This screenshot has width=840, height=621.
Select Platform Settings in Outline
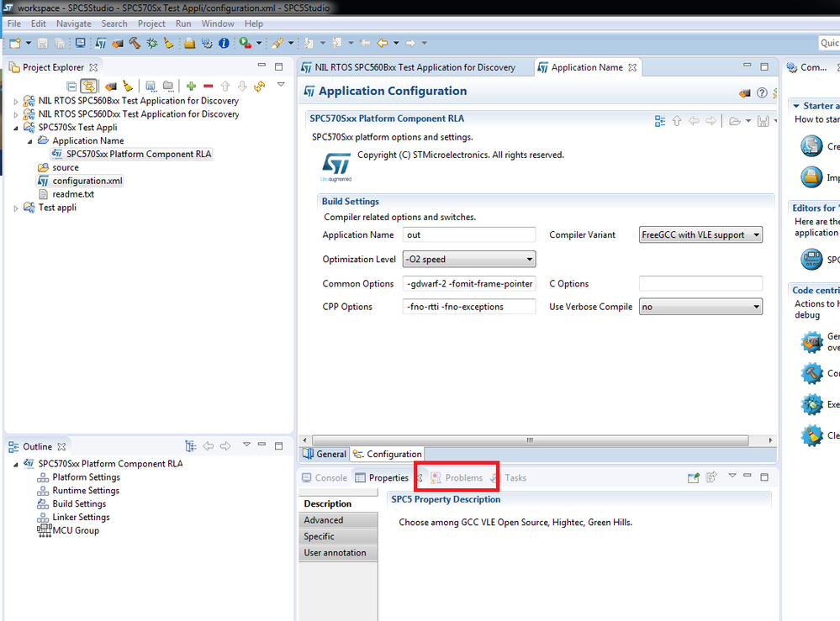78,477
